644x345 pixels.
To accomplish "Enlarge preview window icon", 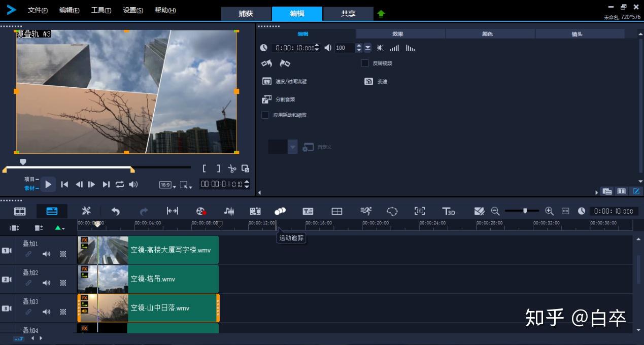I will 245,169.
